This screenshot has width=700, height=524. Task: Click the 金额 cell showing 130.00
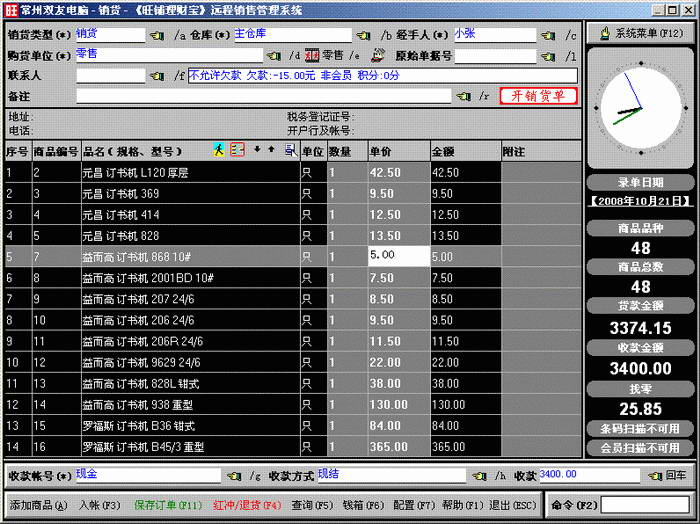pos(466,405)
